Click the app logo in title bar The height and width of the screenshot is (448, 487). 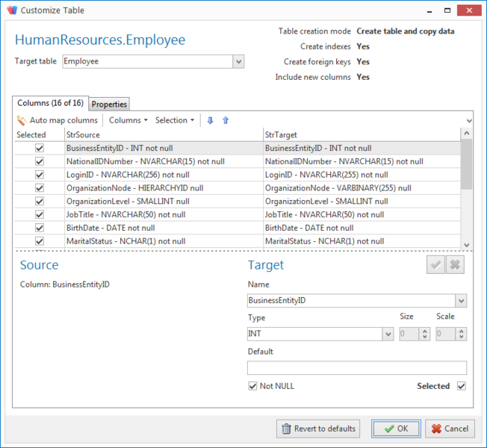(x=12, y=10)
